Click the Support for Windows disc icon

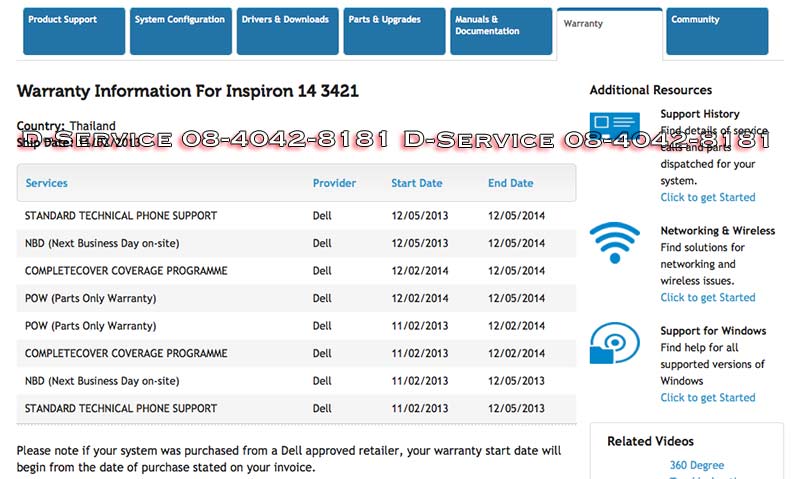click(614, 343)
